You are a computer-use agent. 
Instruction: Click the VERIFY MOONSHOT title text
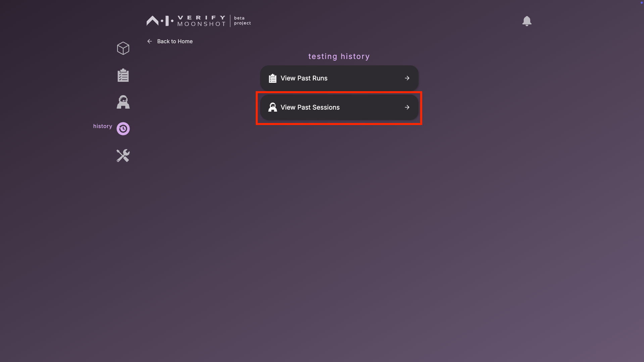(201, 21)
